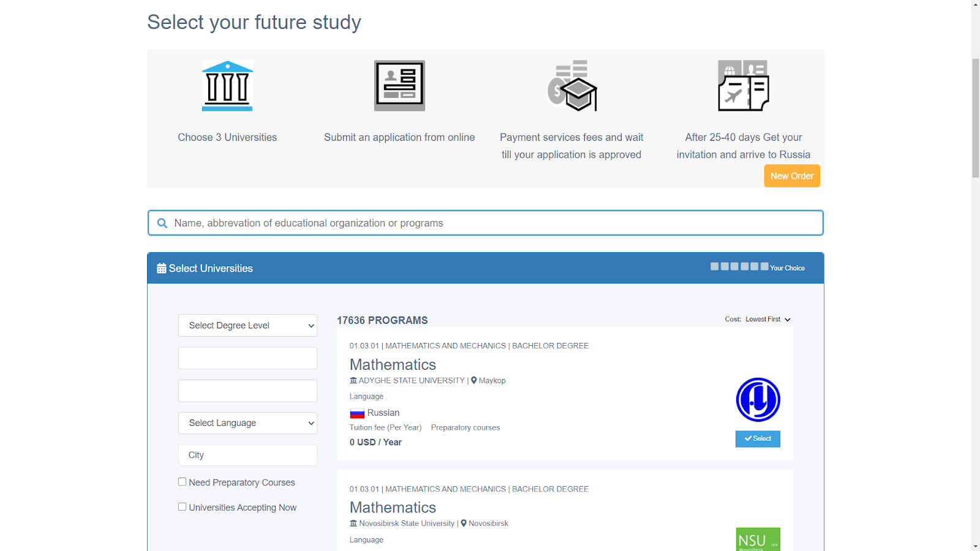The image size is (980, 551).
Task: Click the 'Payment services fees and wait' text
Action: point(571,138)
